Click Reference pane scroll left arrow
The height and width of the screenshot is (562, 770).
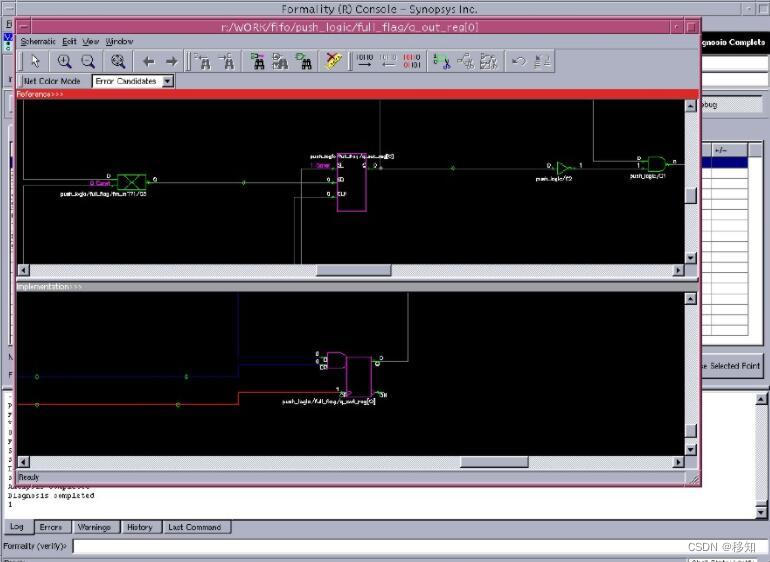23,270
